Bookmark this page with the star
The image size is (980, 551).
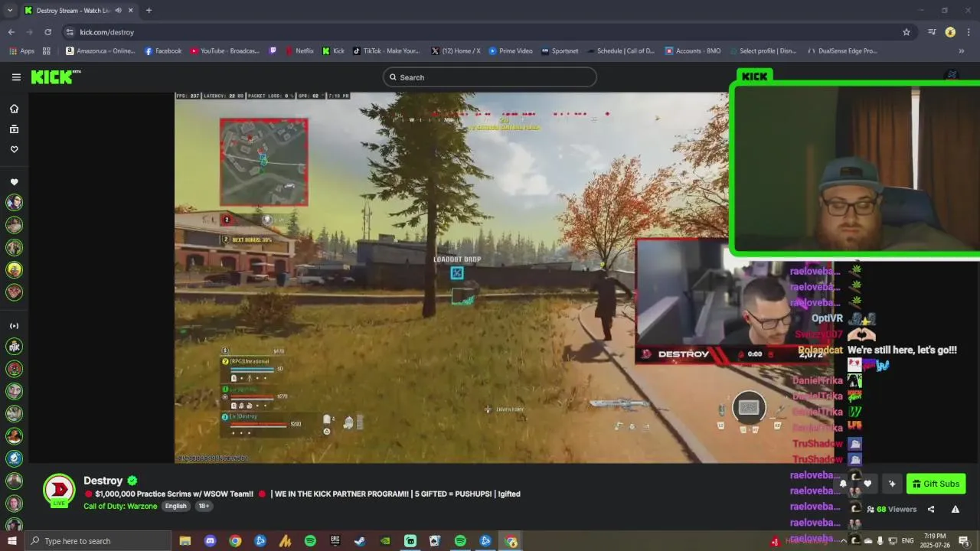[x=906, y=32]
